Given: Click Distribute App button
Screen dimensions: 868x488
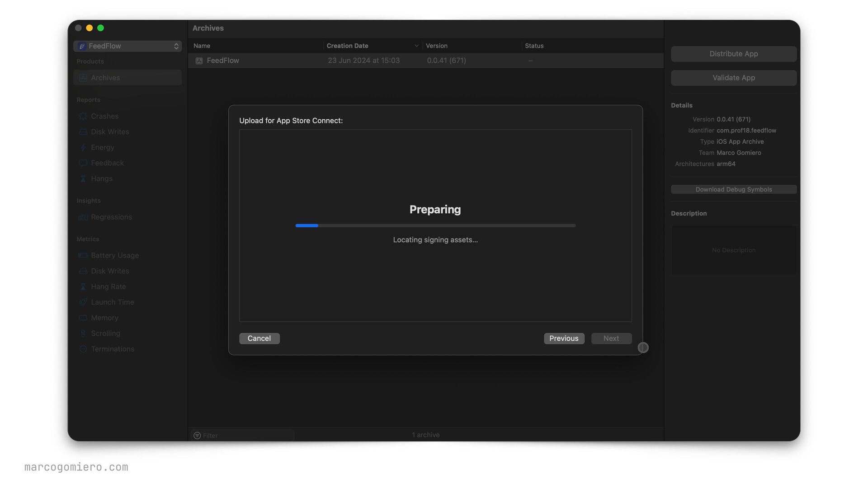Looking at the screenshot, I should (733, 54).
